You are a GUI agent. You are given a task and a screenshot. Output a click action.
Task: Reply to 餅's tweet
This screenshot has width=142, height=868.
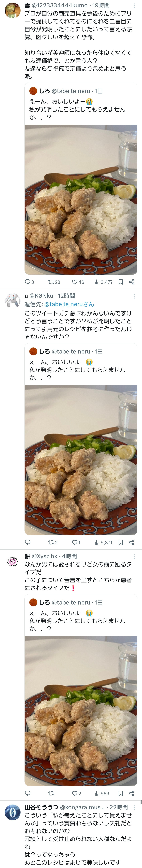[28, 793]
